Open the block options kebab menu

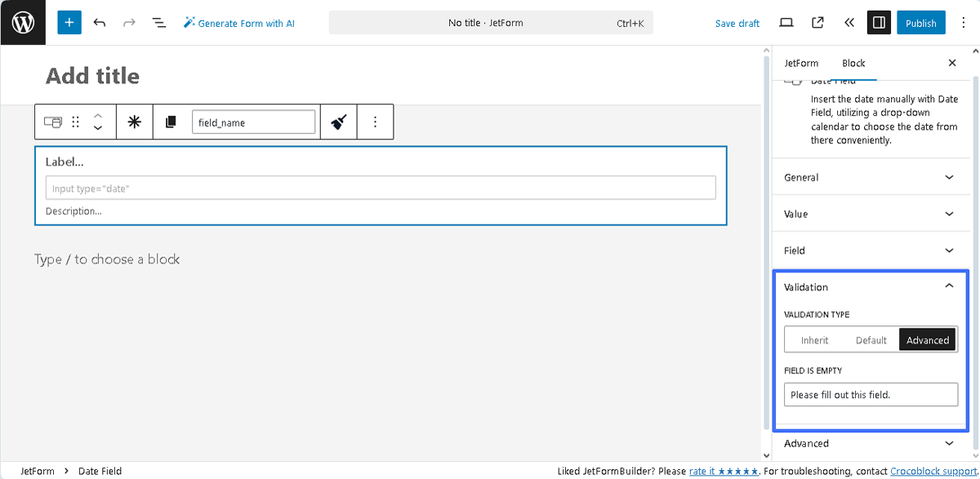[x=375, y=121]
